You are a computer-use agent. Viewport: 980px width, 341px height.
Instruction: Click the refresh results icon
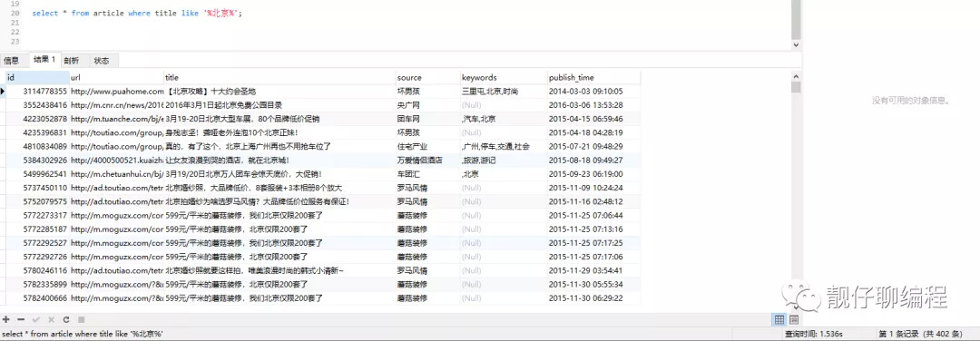click(x=65, y=319)
